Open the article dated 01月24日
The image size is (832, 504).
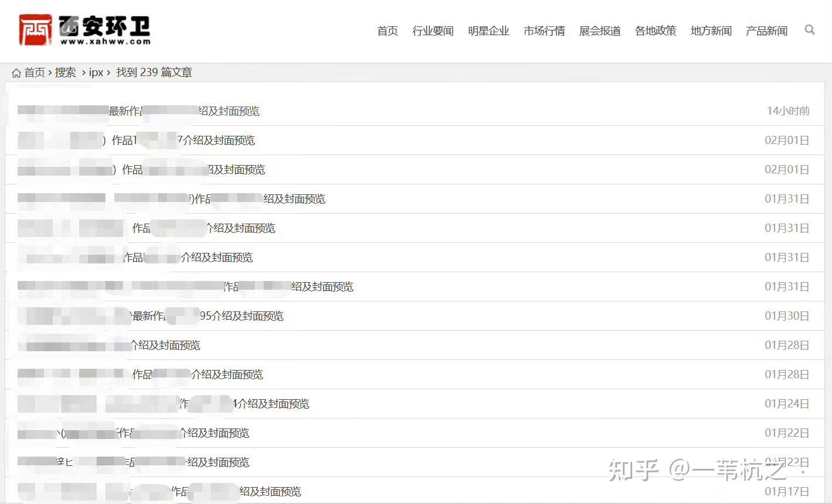[x=163, y=403]
